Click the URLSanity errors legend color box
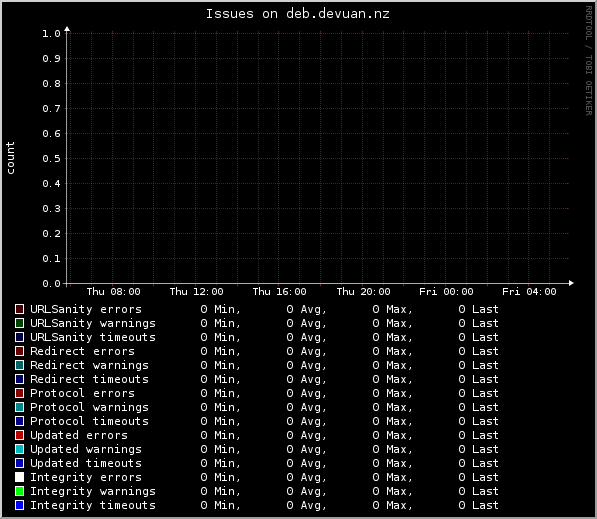The height and width of the screenshot is (519, 597). (x=19, y=309)
